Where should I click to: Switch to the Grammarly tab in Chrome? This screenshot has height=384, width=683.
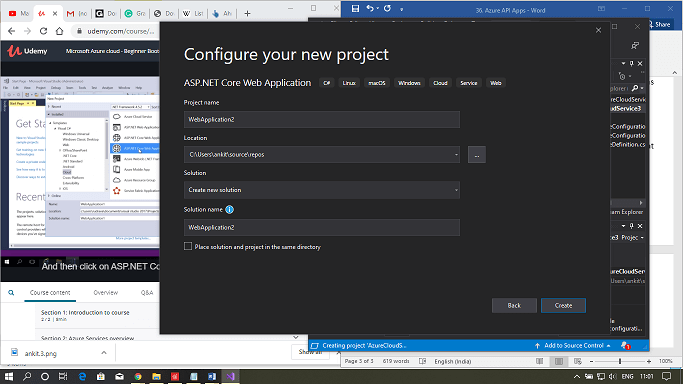(135, 13)
